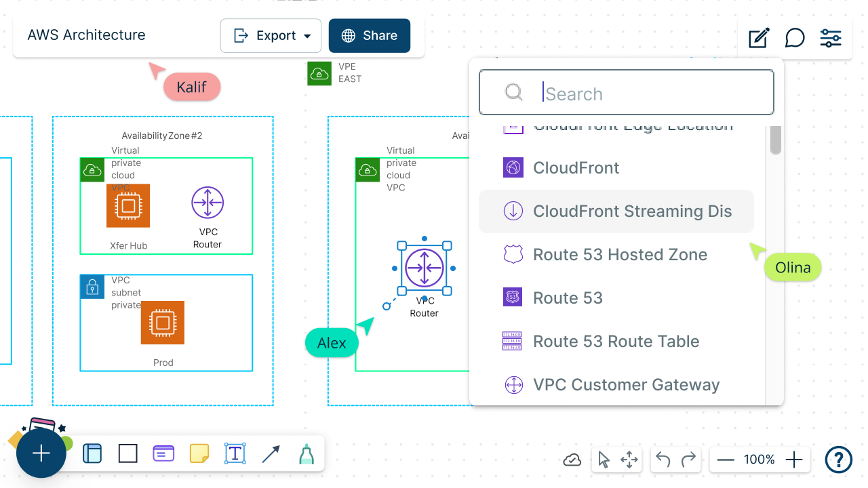Select the text tool
The width and height of the screenshot is (868, 488).
[x=235, y=453]
